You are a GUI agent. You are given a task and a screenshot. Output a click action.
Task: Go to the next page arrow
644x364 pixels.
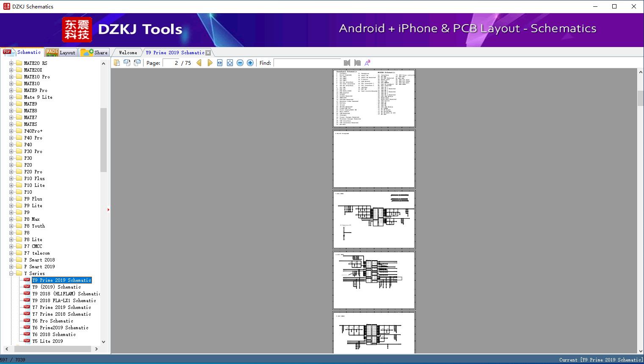point(210,63)
